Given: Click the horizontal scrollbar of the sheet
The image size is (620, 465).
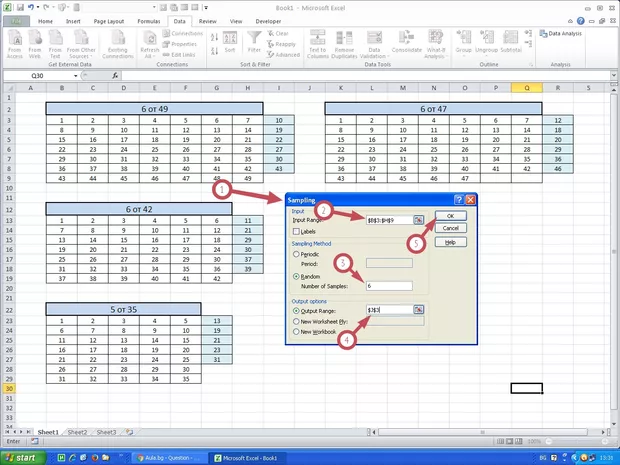Looking at the screenshot, I should pos(482,432).
